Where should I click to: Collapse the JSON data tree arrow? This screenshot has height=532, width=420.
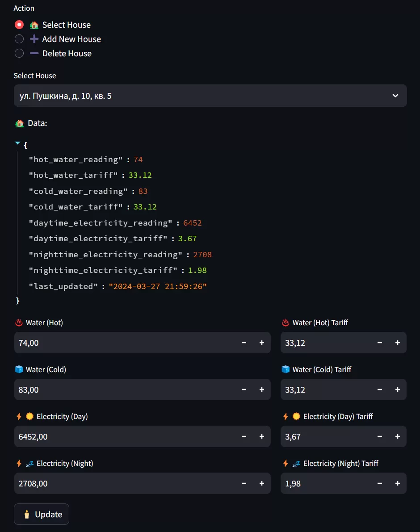point(18,144)
